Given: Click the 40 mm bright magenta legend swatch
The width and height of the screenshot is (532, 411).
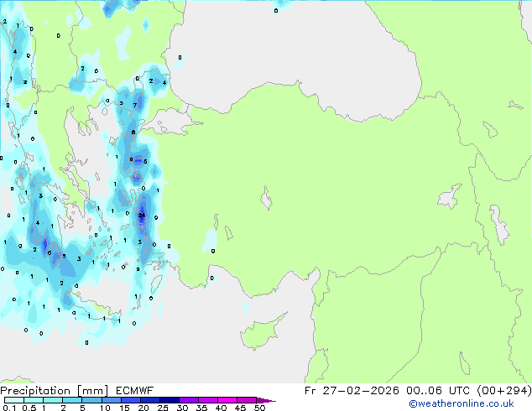Looking at the screenshot, I should [227, 400].
